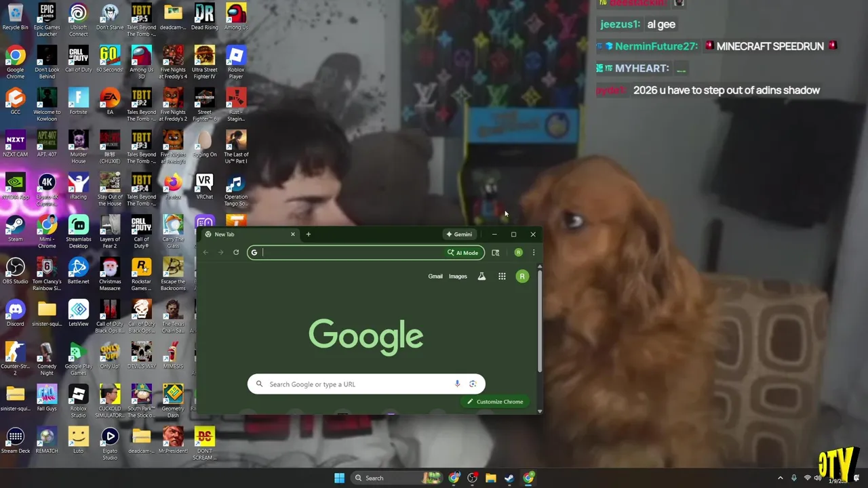Open the Recycle Bin desktop icon
This screenshot has width=868, height=488.
tap(15, 18)
